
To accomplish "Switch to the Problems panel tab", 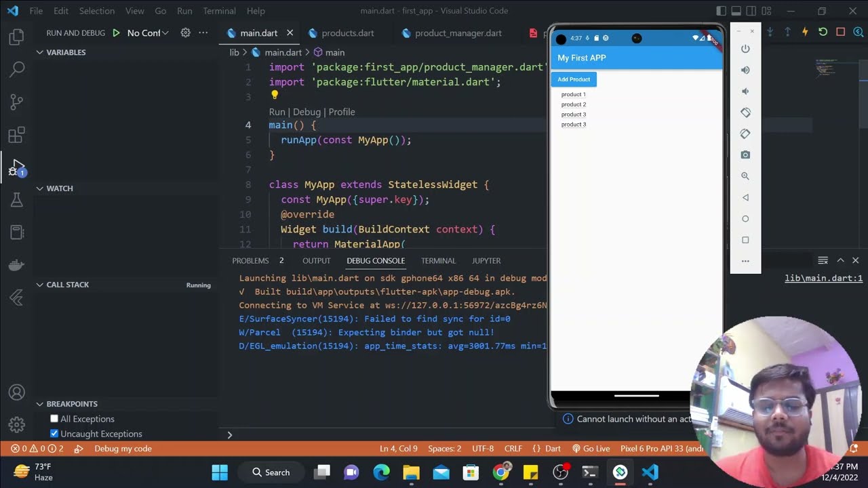I will coord(250,260).
